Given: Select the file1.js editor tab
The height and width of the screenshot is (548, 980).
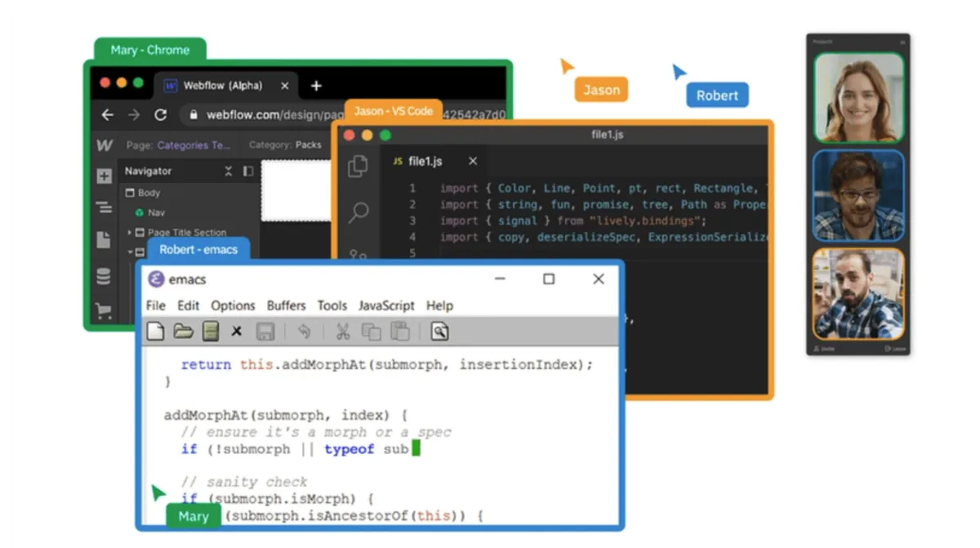Looking at the screenshot, I should click(425, 162).
